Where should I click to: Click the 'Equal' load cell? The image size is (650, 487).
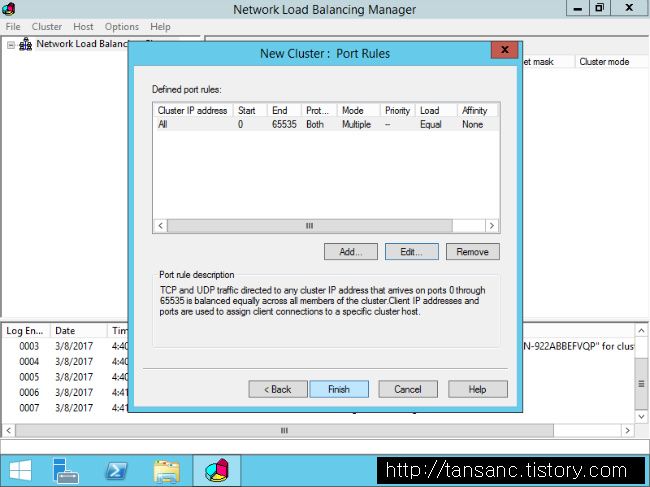pyautogui.click(x=431, y=124)
